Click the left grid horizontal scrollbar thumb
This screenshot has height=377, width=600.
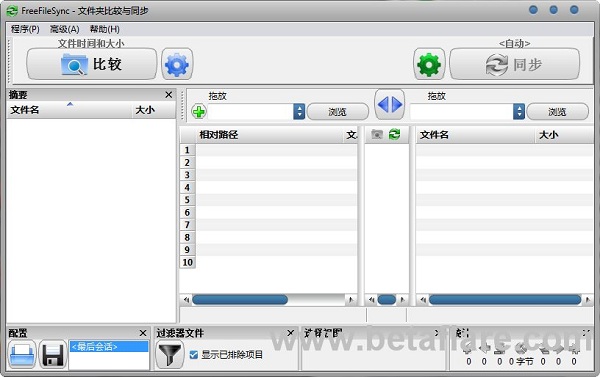(x=240, y=300)
